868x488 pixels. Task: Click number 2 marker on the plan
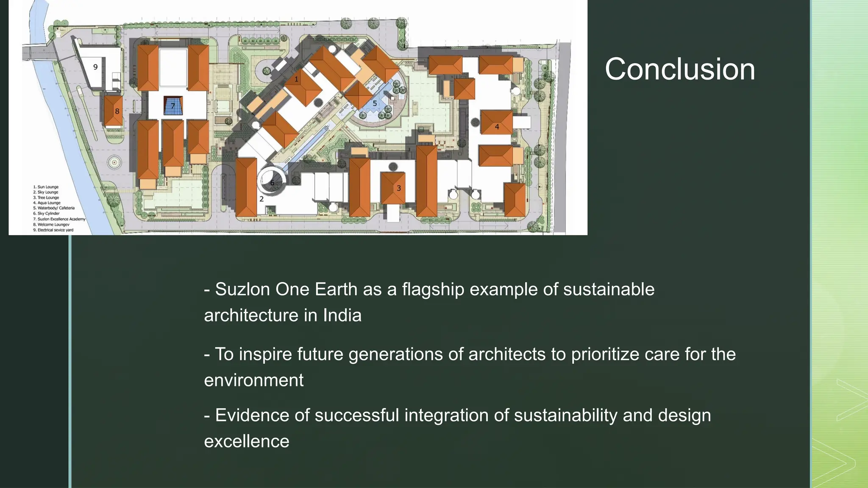(x=262, y=199)
